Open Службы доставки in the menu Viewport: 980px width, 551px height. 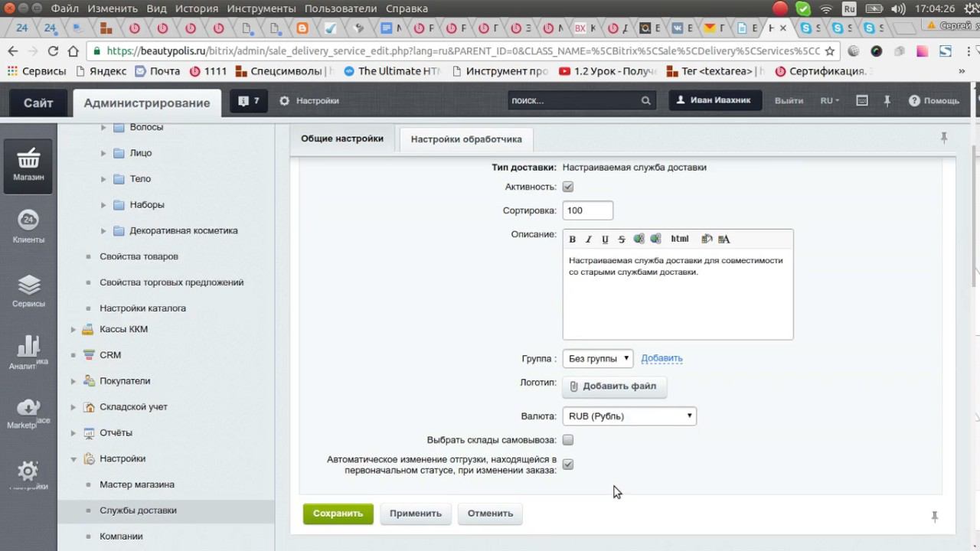[138, 510]
